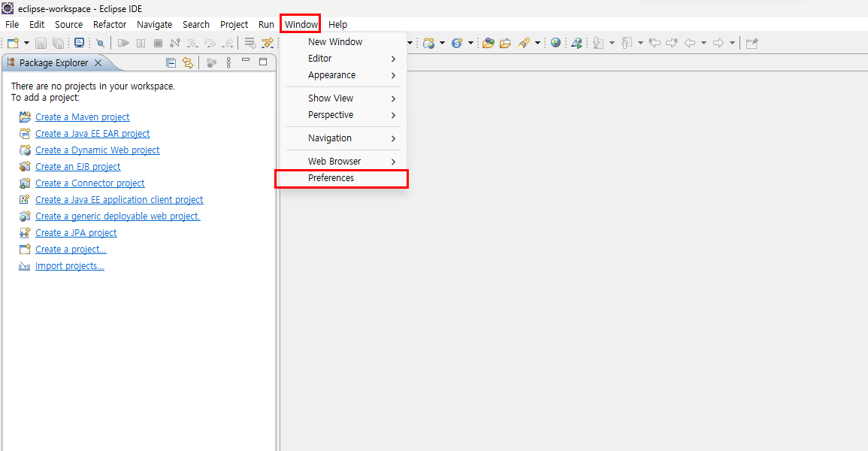The image size is (868, 451).
Task: Maximize the Package Explorer view
Action: coord(263,62)
